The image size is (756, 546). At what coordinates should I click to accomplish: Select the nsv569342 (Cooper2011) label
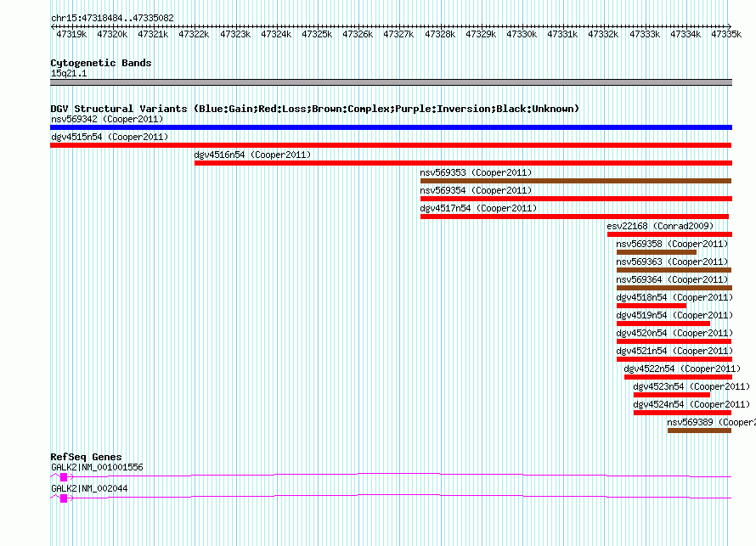(x=107, y=119)
